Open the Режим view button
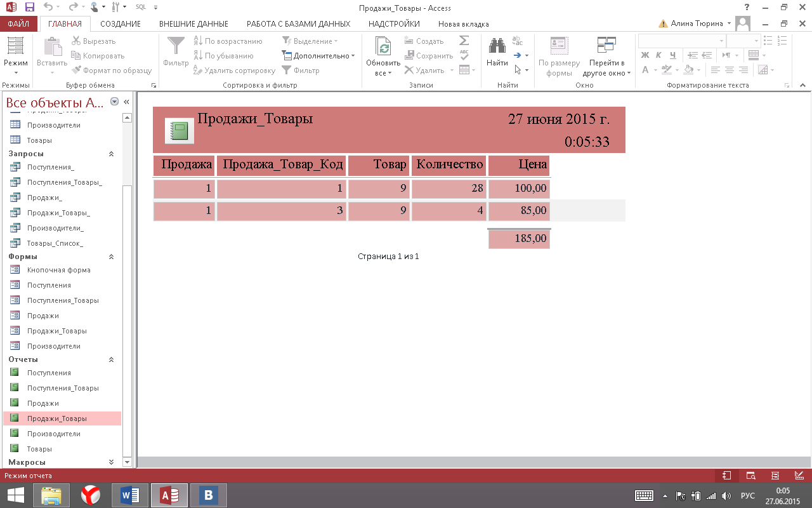812x508 pixels. coord(16,56)
